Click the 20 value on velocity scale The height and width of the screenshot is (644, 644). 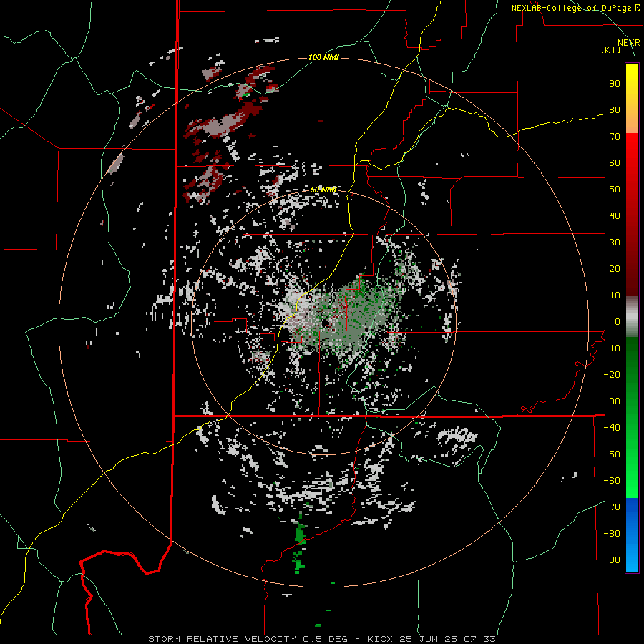coord(615,269)
